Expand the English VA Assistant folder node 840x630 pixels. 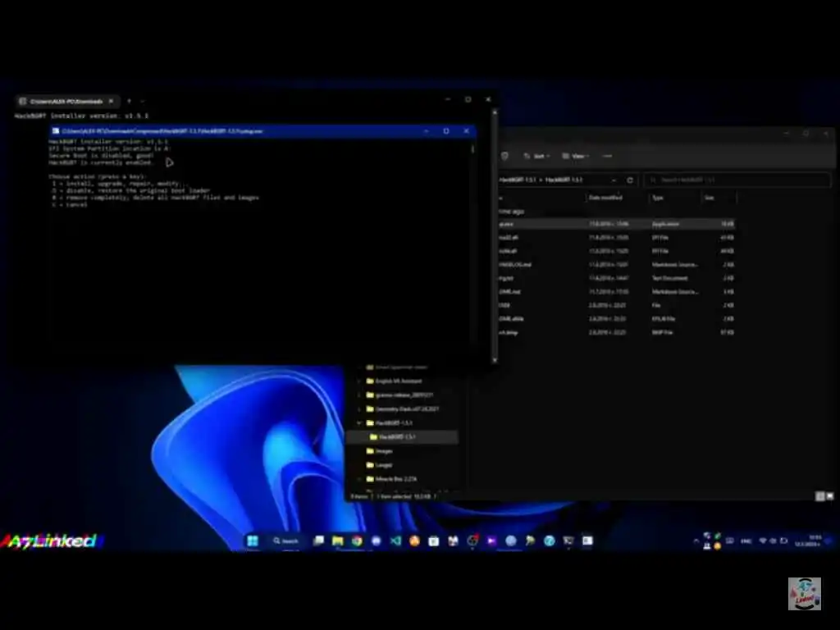[x=359, y=381]
